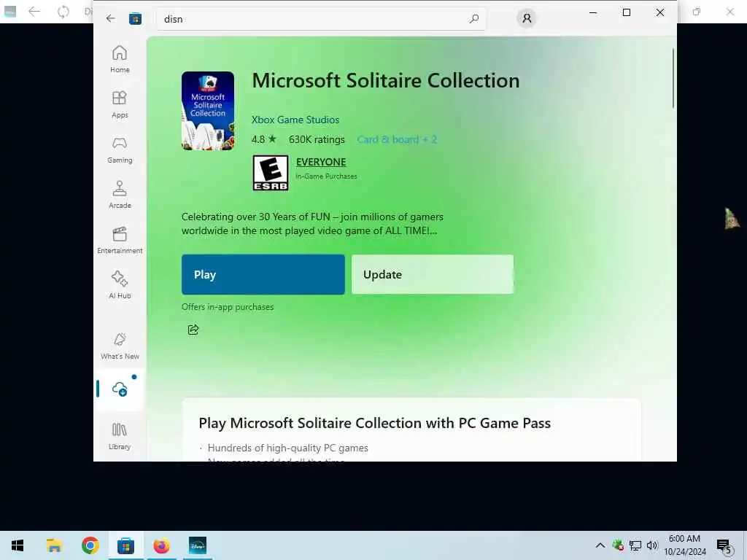Screen dimensions: 747x560
Task: Show hidden system tray icons
Action: click(x=600, y=545)
